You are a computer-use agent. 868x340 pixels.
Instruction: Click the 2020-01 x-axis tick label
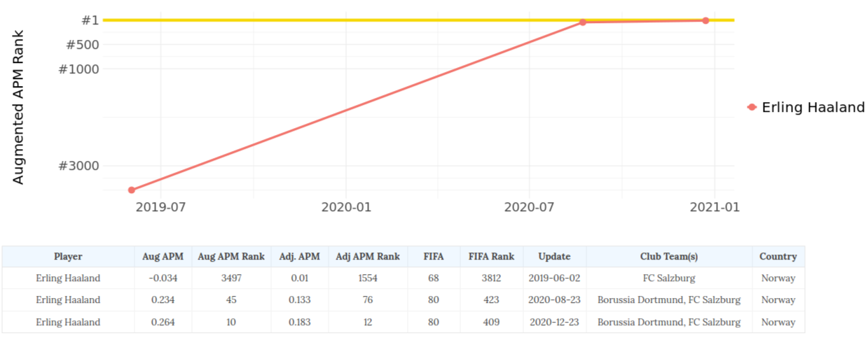(345, 207)
